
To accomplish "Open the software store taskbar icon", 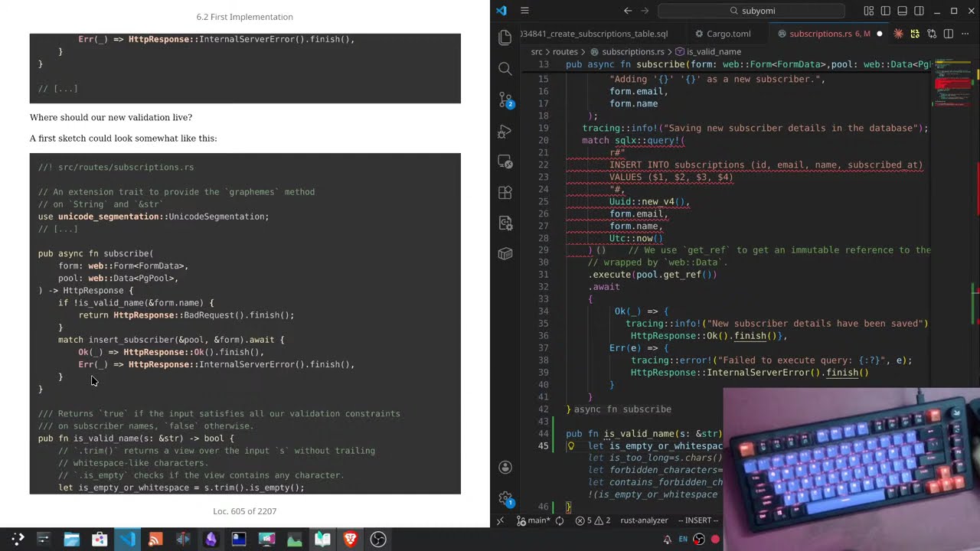I will point(99,540).
